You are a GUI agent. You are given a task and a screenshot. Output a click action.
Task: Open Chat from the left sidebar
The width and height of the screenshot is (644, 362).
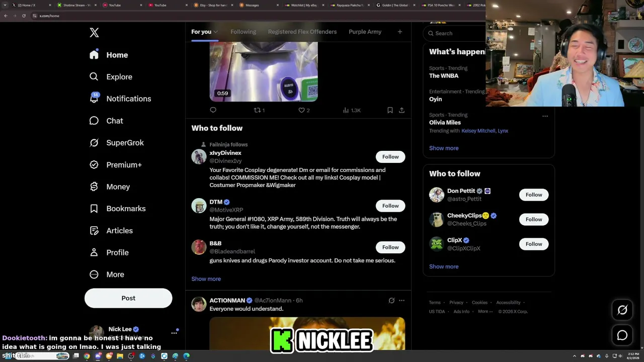106,121
